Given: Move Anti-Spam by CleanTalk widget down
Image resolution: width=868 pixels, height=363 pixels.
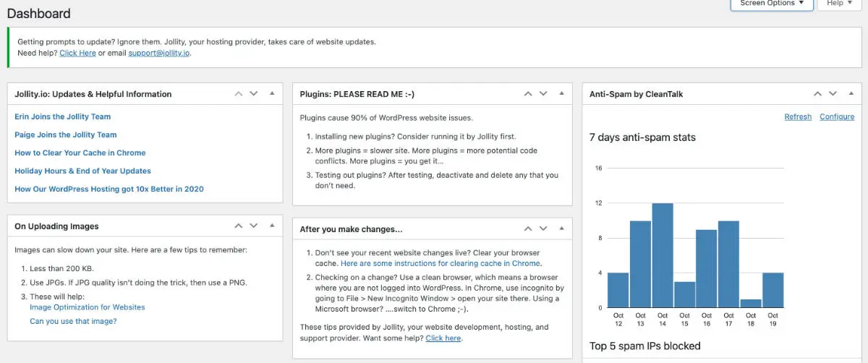Looking at the screenshot, I should point(833,94).
